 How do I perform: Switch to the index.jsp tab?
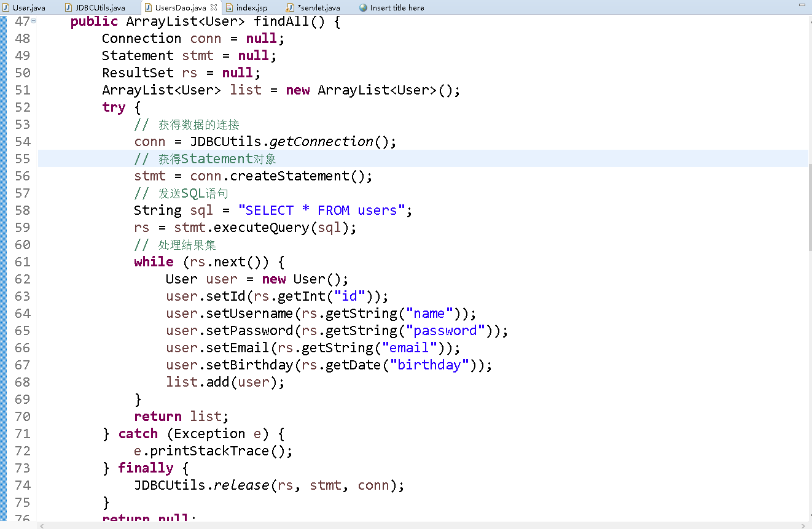click(247, 7)
